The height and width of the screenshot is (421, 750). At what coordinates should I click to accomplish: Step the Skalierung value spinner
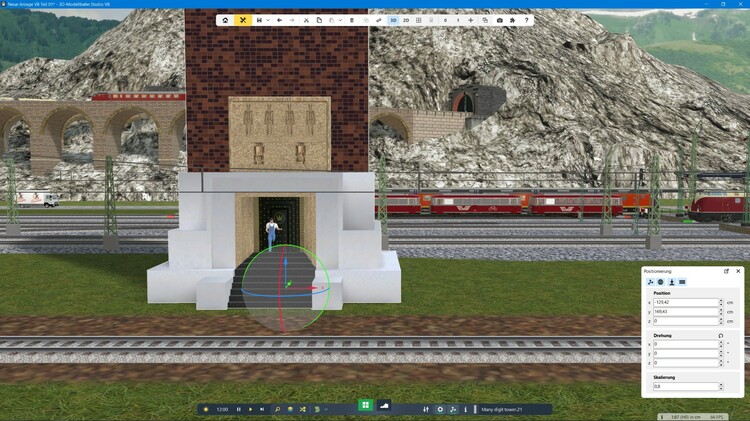click(721, 386)
